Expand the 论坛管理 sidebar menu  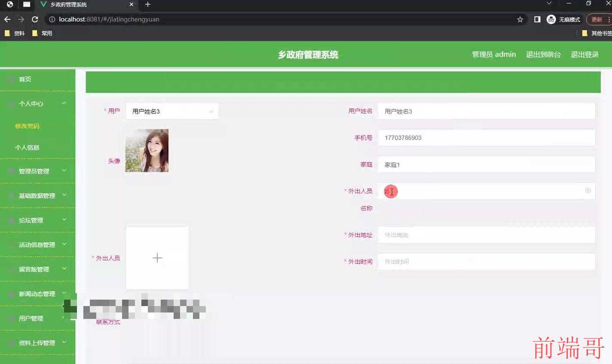tap(37, 220)
